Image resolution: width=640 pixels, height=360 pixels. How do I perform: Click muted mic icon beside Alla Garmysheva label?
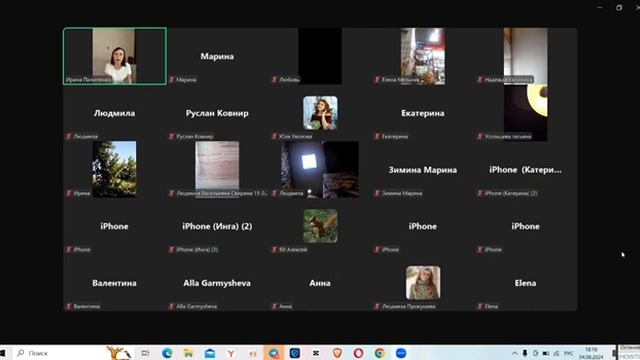[171, 306]
